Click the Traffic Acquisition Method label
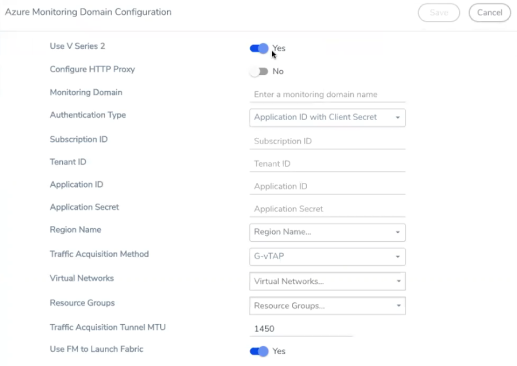The width and height of the screenshot is (517, 366). point(99,254)
